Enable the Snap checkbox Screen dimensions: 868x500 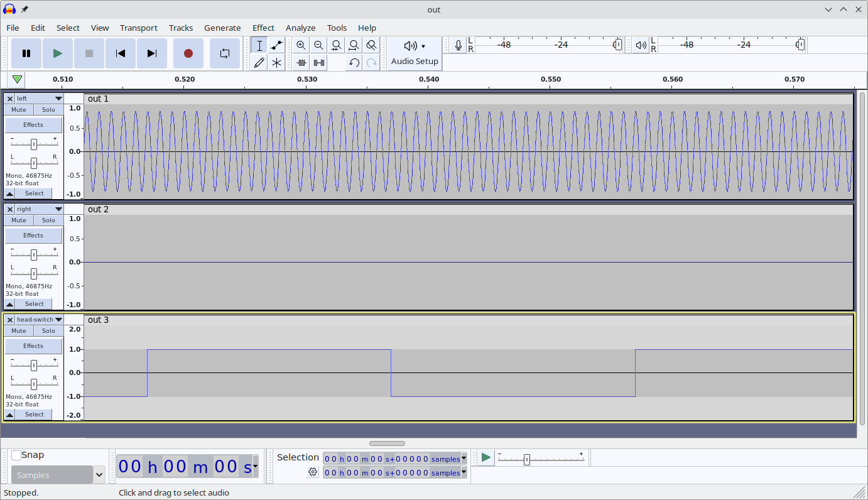(16, 455)
